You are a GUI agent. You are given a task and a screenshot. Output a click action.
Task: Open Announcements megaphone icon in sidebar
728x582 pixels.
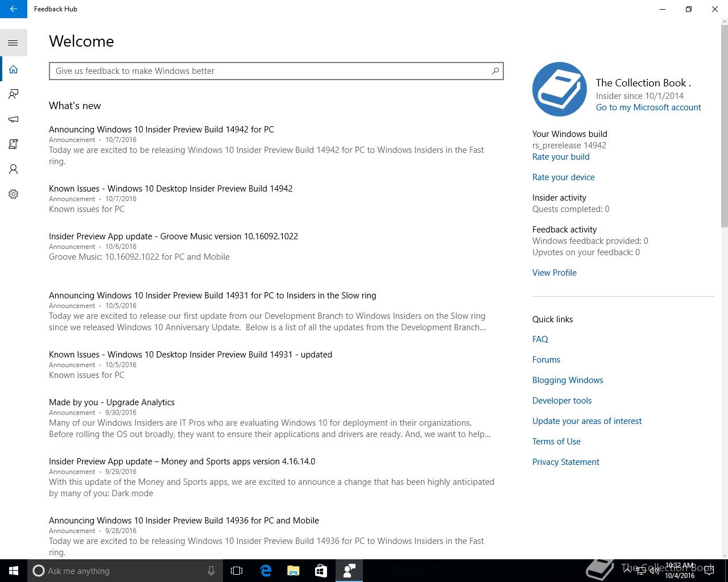[x=14, y=119]
